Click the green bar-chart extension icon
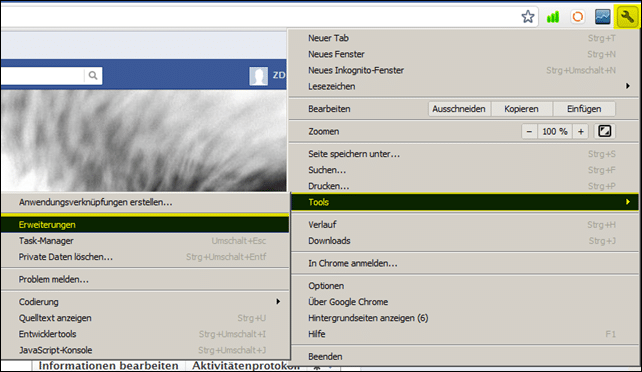Image resolution: width=642 pixels, height=372 pixels. click(553, 17)
